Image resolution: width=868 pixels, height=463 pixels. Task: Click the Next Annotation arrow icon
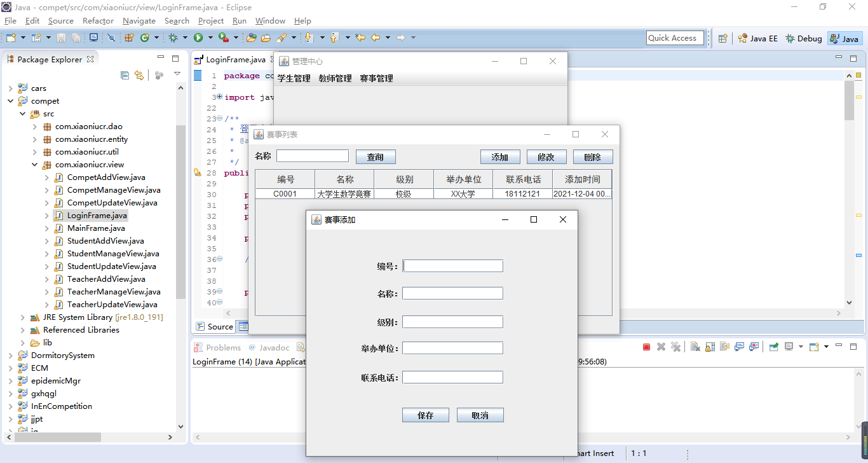[309, 38]
